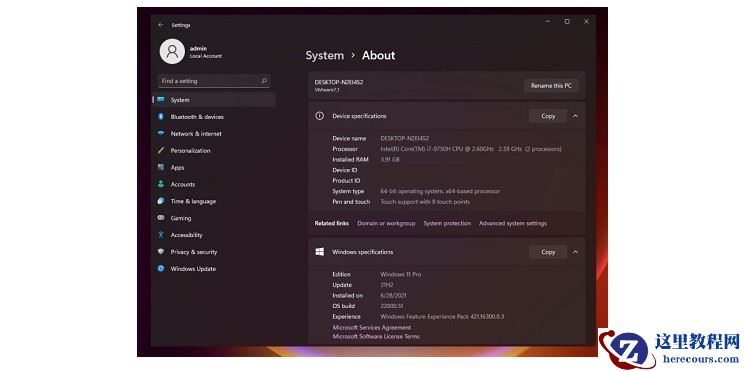Click the Accounts person icon
745x371 pixels.
pos(161,184)
